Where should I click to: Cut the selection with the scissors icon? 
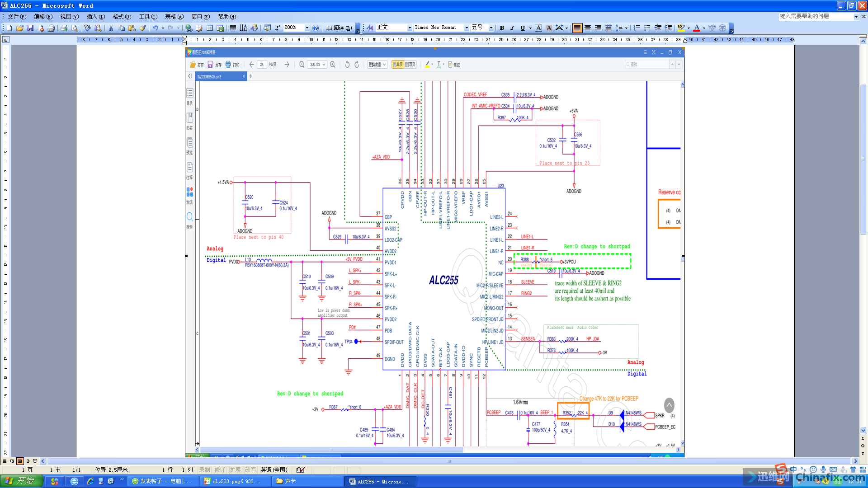pyautogui.click(x=111, y=28)
